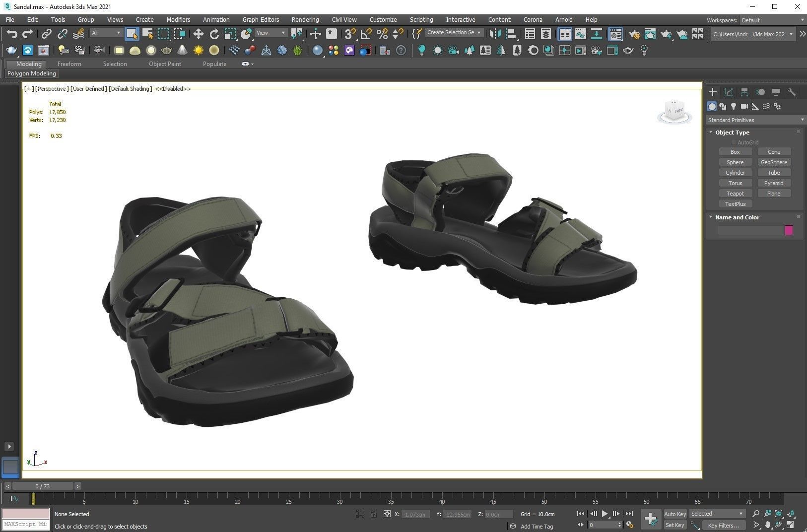Open the Scripting menu
The image size is (807, 532).
click(x=421, y=20)
